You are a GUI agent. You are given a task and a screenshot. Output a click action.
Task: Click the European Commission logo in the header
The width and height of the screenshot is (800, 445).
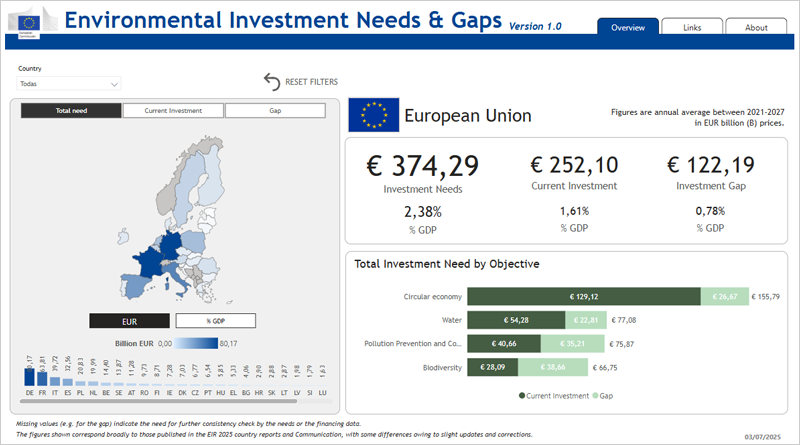pos(33,23)
